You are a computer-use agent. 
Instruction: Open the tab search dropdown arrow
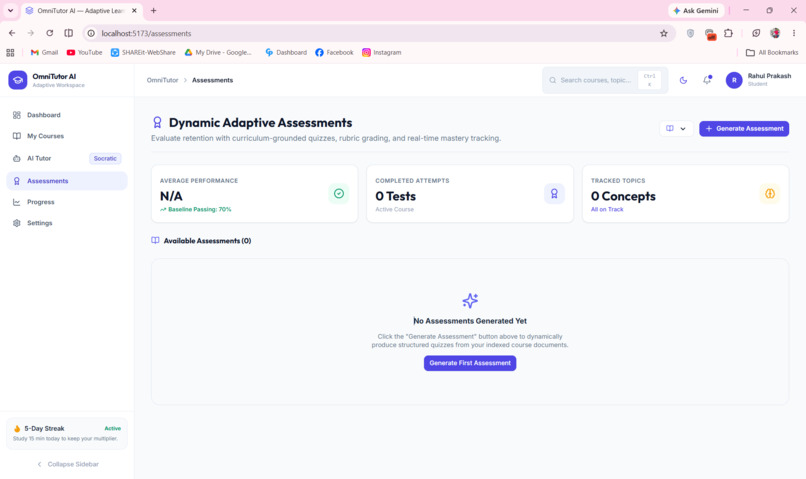tap(10, 10)
